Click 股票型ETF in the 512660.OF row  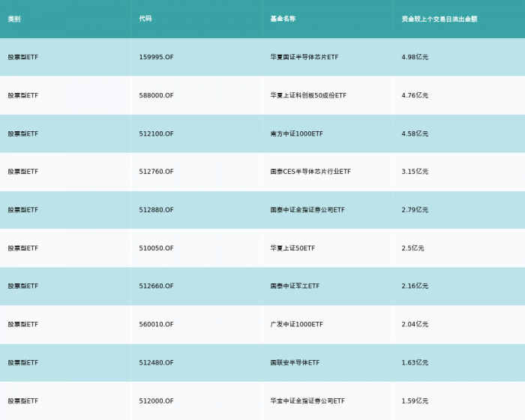[x=23, y=286]
